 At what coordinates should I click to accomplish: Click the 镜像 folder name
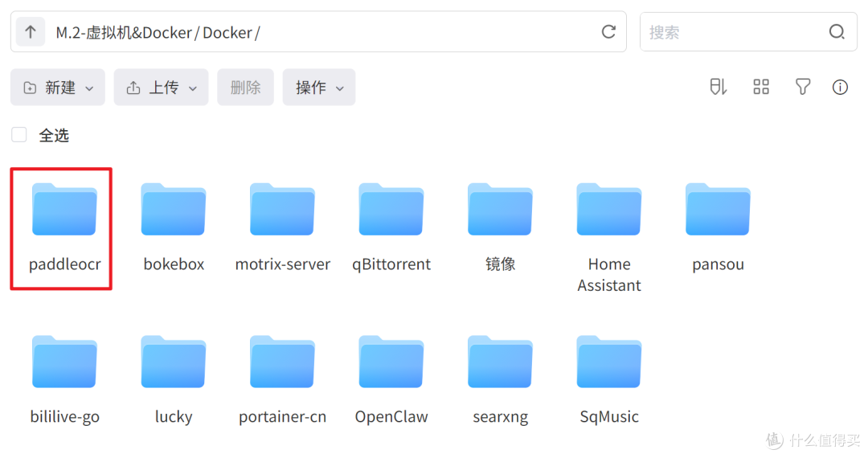click(x=501, y=264)
